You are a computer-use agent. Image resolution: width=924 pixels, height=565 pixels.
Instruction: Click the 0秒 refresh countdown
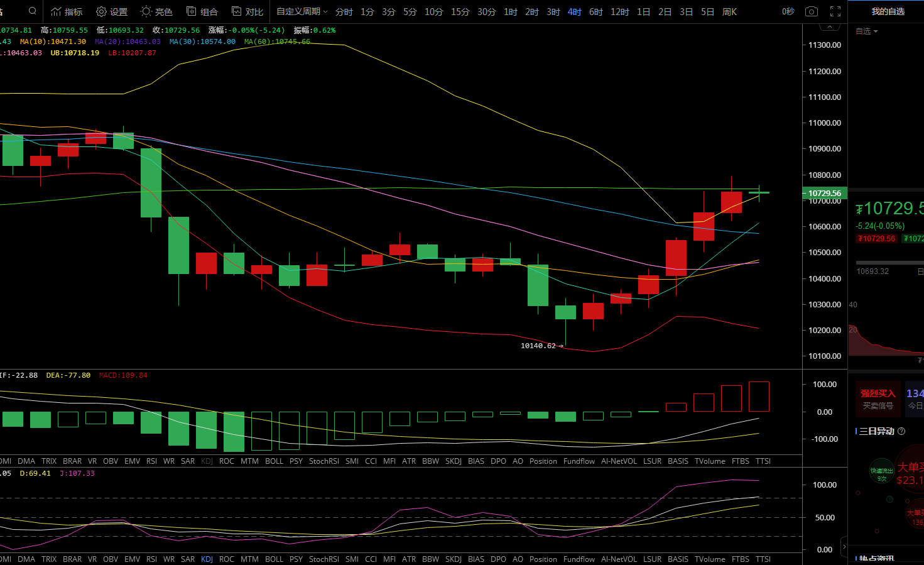click(788, 11)
